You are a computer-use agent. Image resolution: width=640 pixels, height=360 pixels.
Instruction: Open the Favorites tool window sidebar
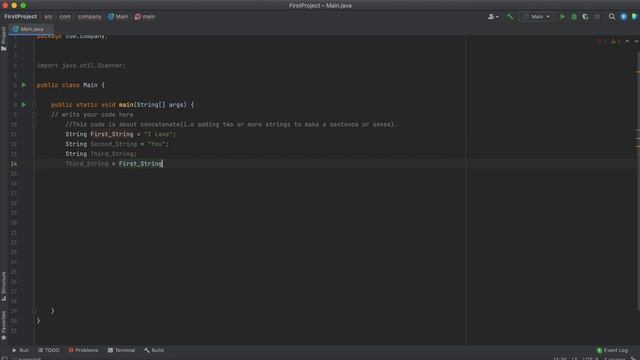(x=4, y=325)
